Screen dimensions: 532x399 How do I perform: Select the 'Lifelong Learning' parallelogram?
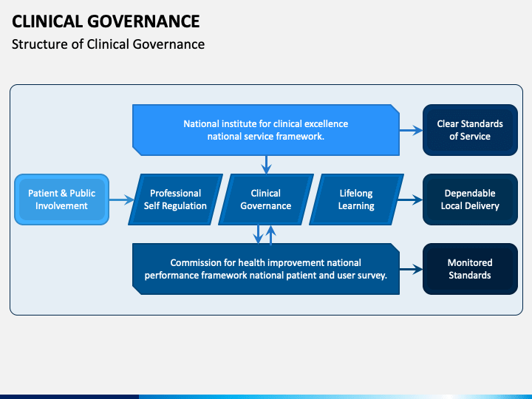(x=356, y=199)
